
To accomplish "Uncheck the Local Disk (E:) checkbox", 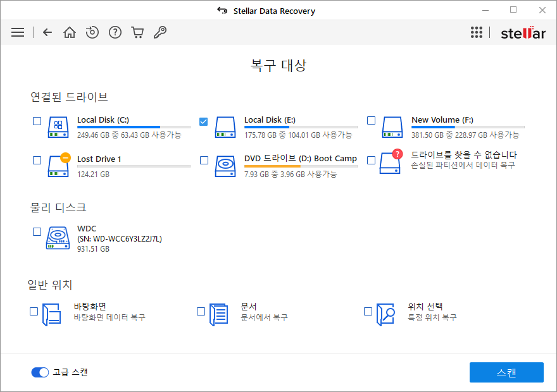I will tap(204, 121).
